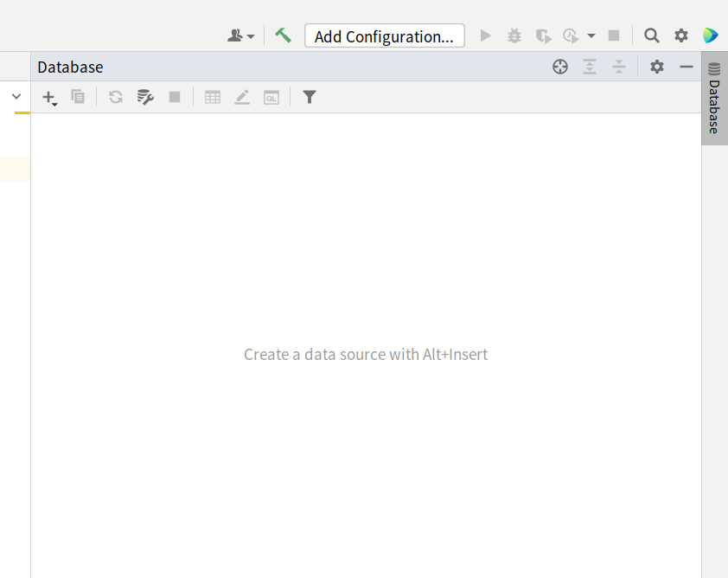Duplicate the selected data source
This screenshot has width=728, height=578.
click(x=78, y=97)
